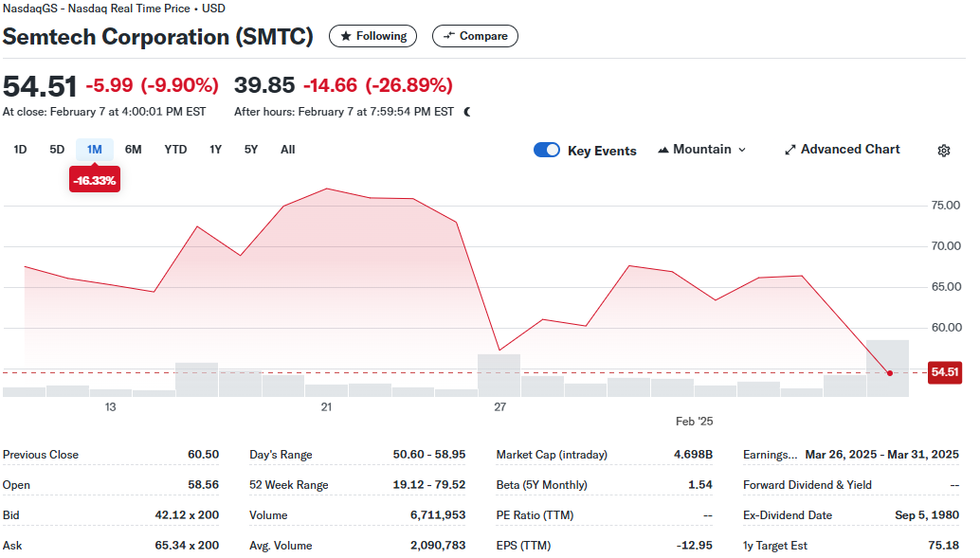Image resolution: width=980 pixels, height=558 pixels.
Task: Click the EPS (TTM) value -12.95
Action: [695, 546]
